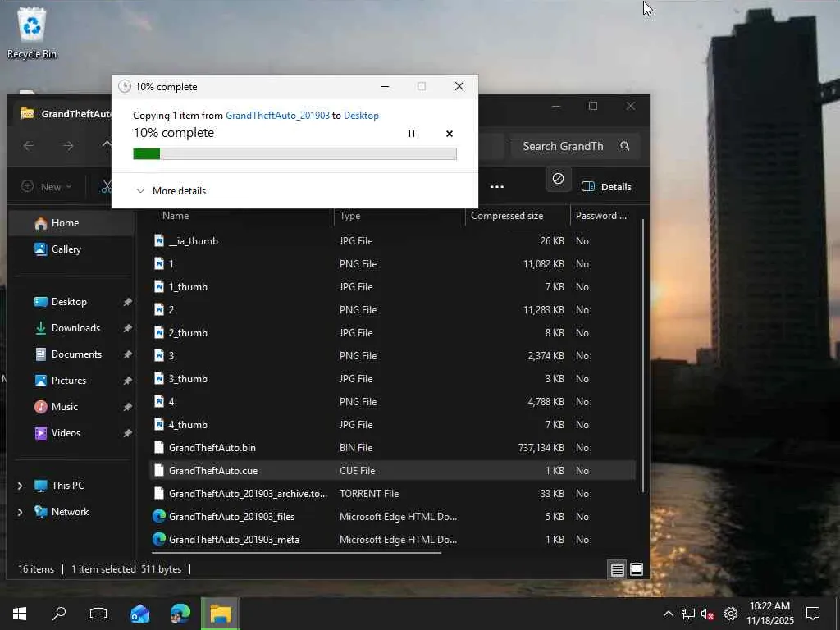Open the See more ellipsis menu
The width and height of the screenshot is (840, 630).
496,186
